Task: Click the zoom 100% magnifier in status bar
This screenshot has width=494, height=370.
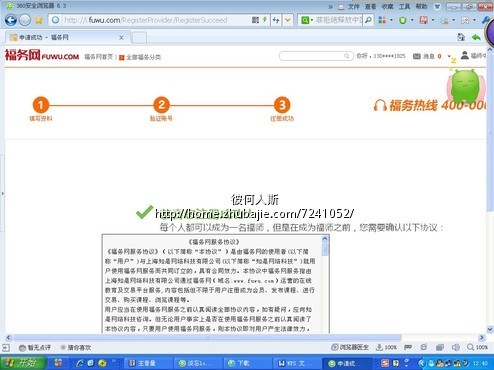Action: click(470, 347)
